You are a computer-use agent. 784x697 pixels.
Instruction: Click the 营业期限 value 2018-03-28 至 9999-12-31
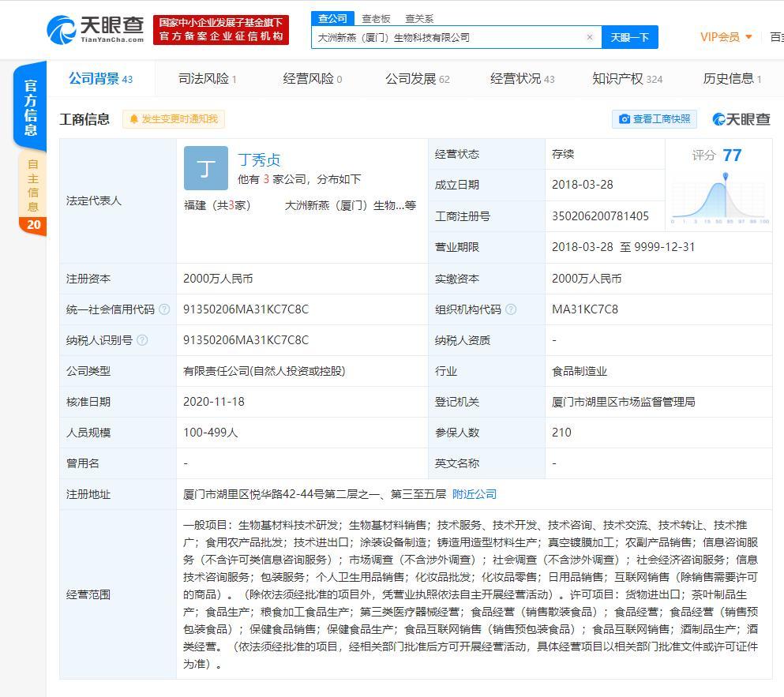(623, 247)
